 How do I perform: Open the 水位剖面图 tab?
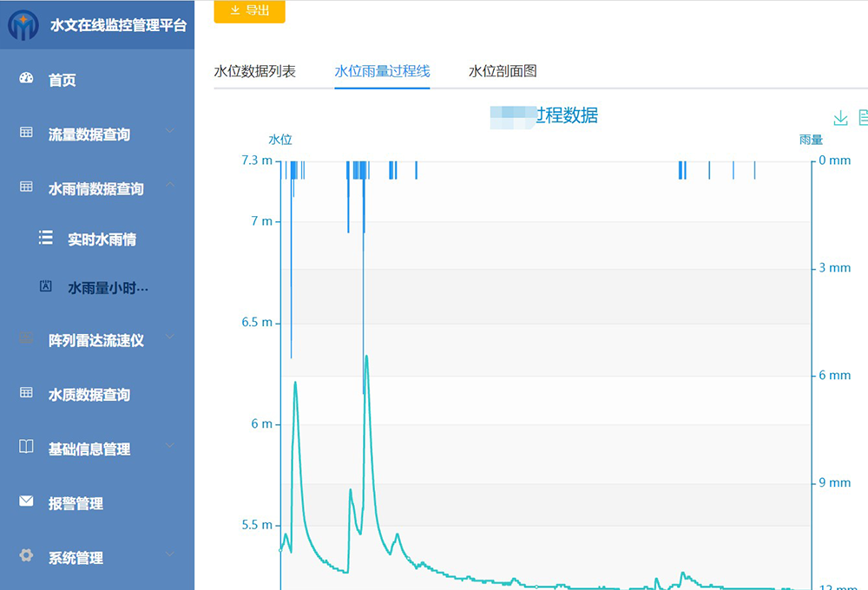point(503,71)
